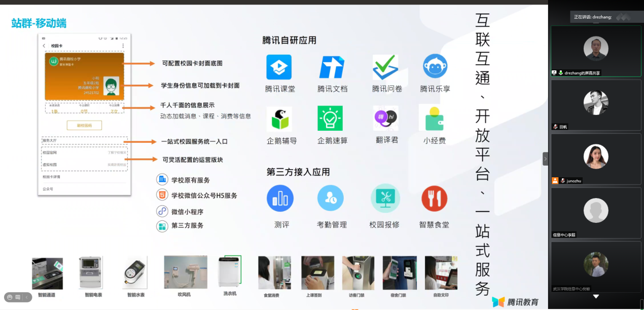Click the 腾讯课堂 app icon

pyautogui.click(x=279, y=67)
